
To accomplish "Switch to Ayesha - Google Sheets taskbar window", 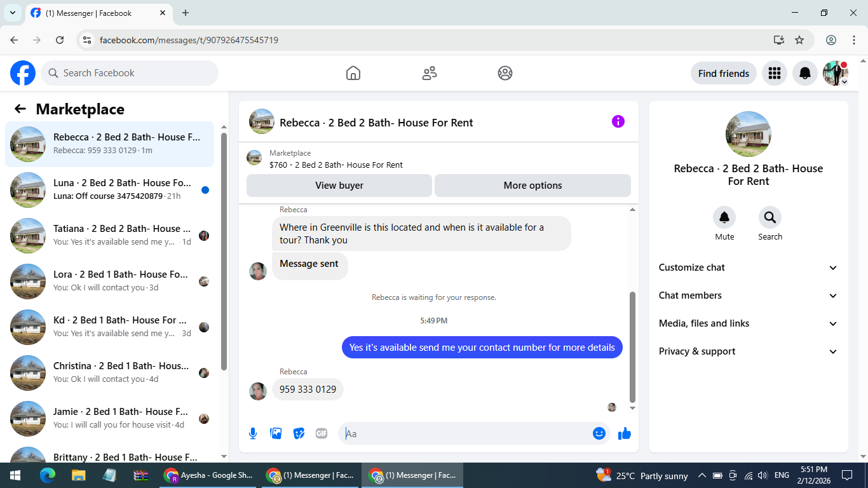I will pyautogui.click(x=208, y=475).
